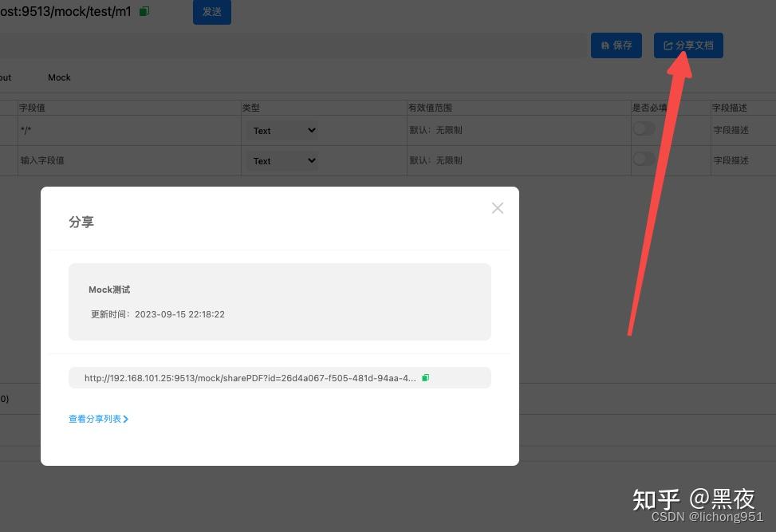Expand the type selector in the 类型 column
The height and width of the screenshot is (532, 776).
pyautogui.click(x=282, y=130)
